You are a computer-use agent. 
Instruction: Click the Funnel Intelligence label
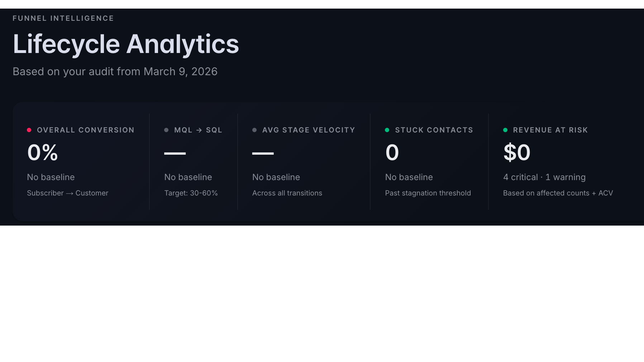point(63,18)
